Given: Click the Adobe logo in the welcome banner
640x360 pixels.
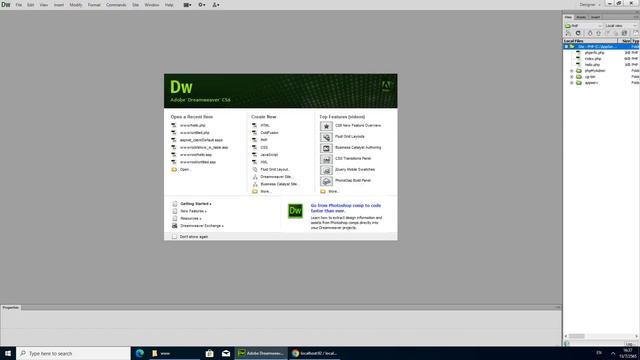Looking at the screenshot, I should (386, 86).
